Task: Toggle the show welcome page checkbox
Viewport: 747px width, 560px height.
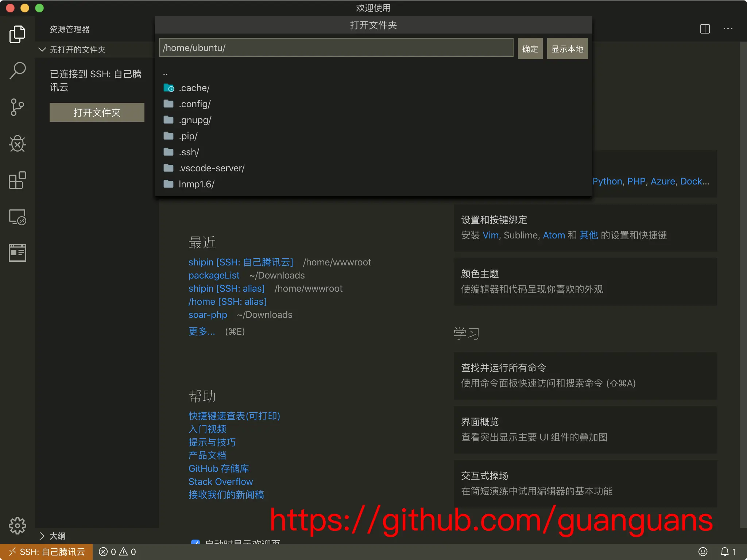Action: 196,542
